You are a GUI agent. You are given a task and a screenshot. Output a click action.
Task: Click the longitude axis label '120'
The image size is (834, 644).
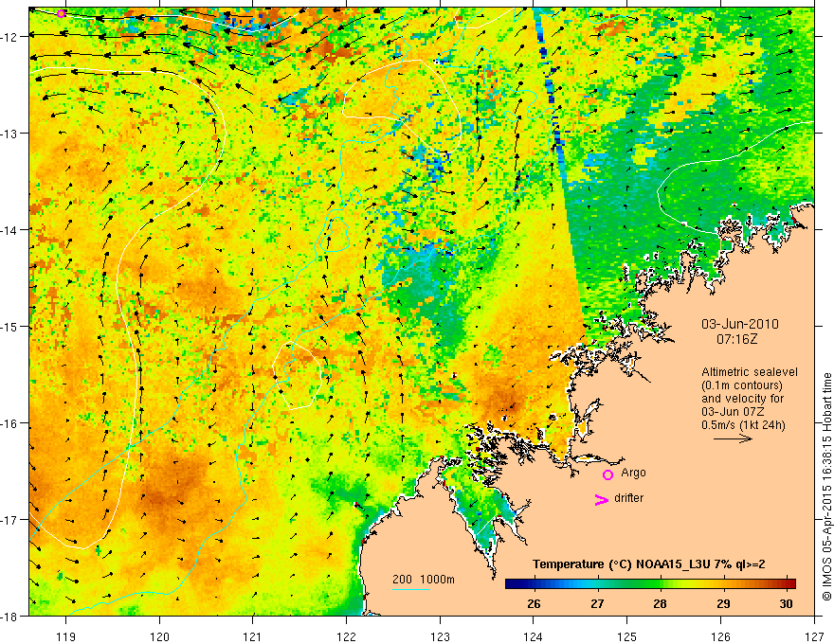click(159, 636)
